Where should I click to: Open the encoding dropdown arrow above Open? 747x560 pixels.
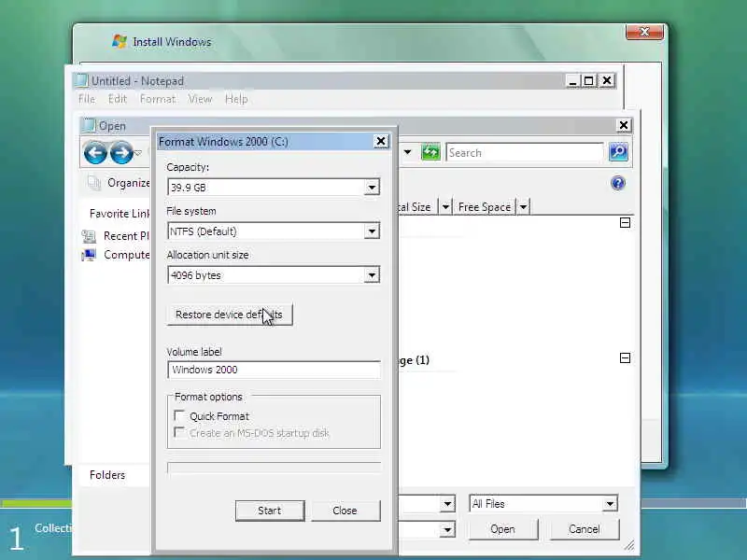click(x=447, y=529)
